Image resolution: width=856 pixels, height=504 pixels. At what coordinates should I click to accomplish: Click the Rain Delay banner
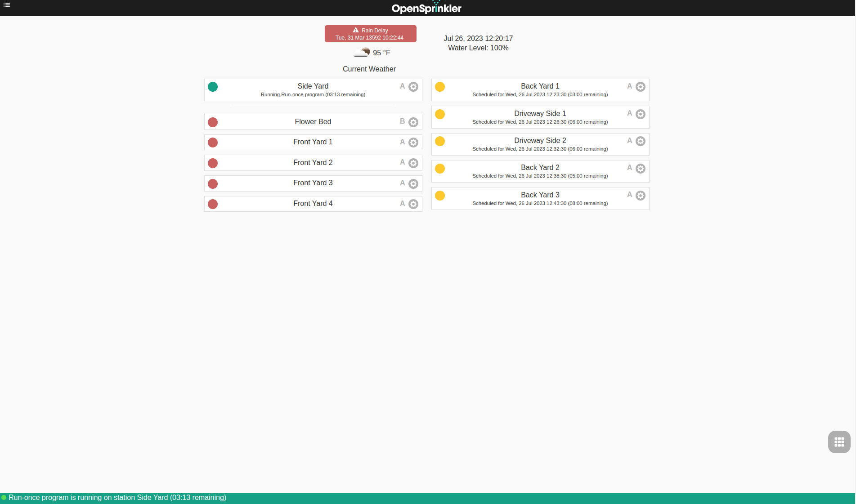pyautogui.click(x=370, y=34)
